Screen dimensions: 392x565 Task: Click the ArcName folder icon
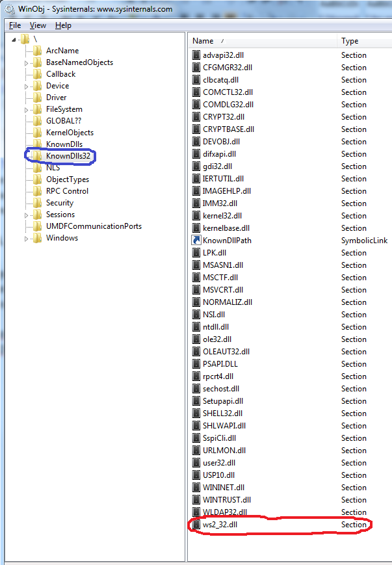click(x=38, y=51)
